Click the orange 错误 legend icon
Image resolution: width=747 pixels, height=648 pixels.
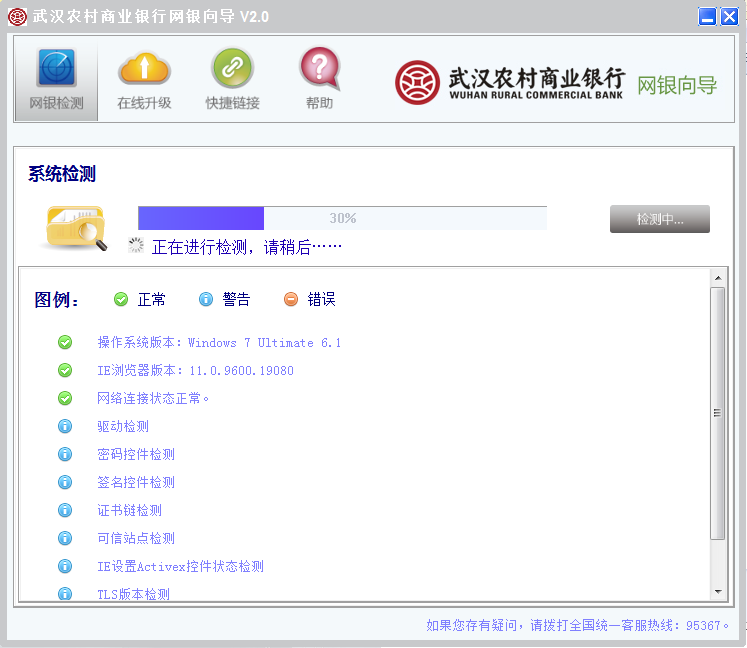291,299
